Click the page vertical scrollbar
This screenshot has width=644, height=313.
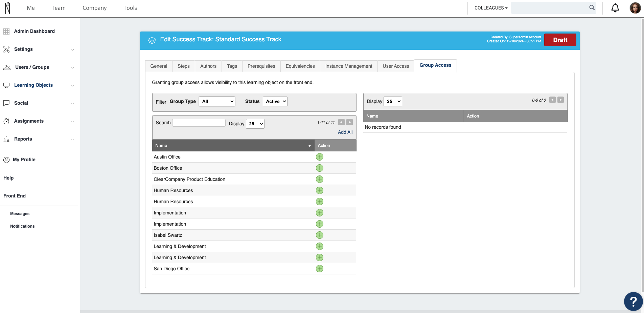[642, 156]
